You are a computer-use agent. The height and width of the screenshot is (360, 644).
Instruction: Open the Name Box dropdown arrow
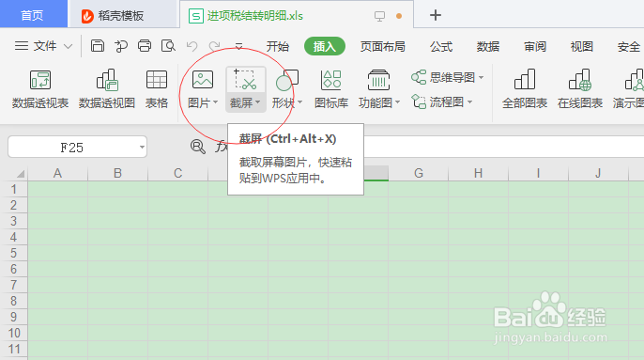142,147
